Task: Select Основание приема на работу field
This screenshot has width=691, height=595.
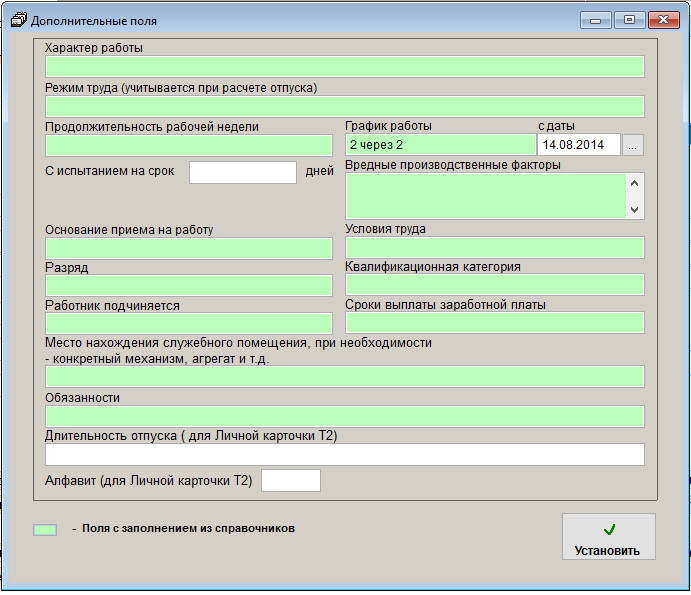Action: [x=188, y=248]
